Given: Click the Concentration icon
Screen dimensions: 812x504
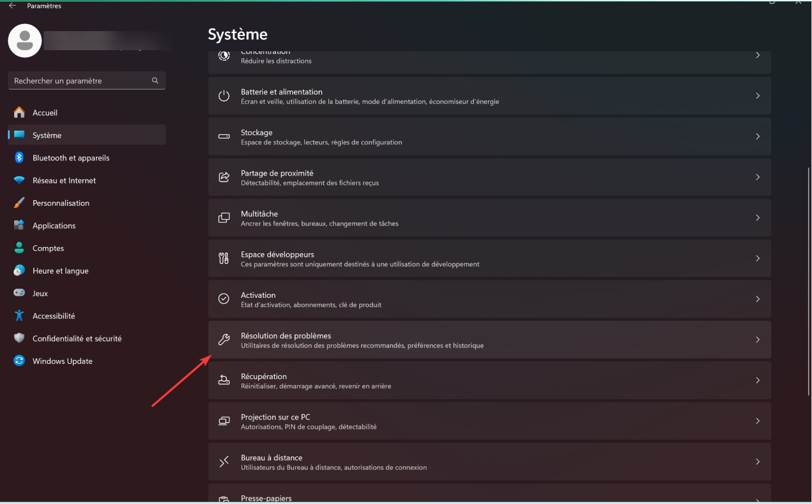Looking at the screenshot, I should coord(224,56).
